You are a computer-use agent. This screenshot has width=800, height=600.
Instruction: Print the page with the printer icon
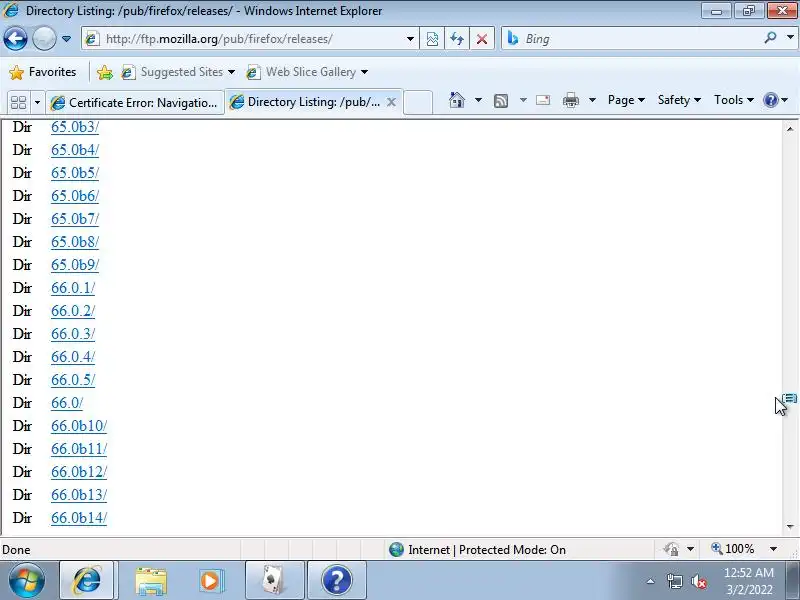coord(570,100)
